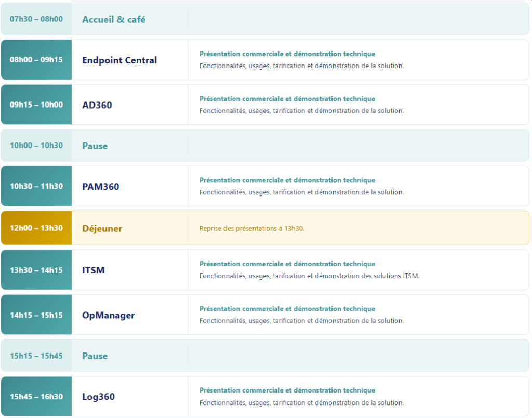
Task: Select the PAM360 session title
Action: point(101,187)
